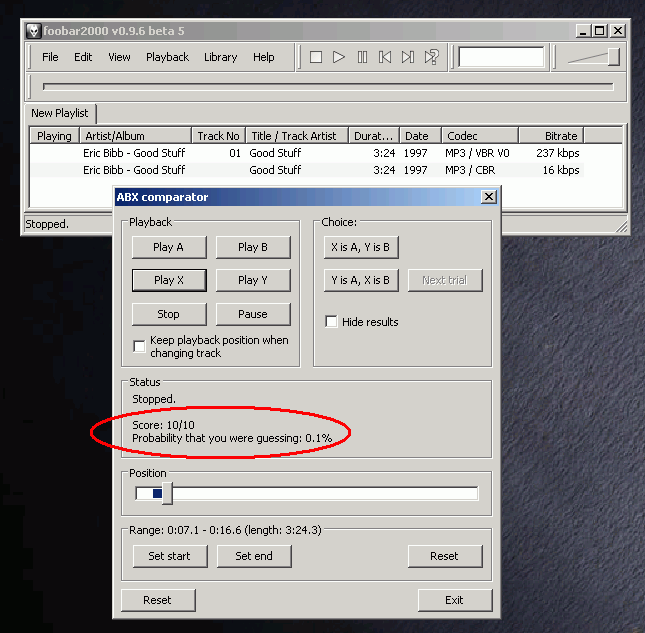Click the main seek bar
The image size is (645, 633).
(x=328, y=86)
